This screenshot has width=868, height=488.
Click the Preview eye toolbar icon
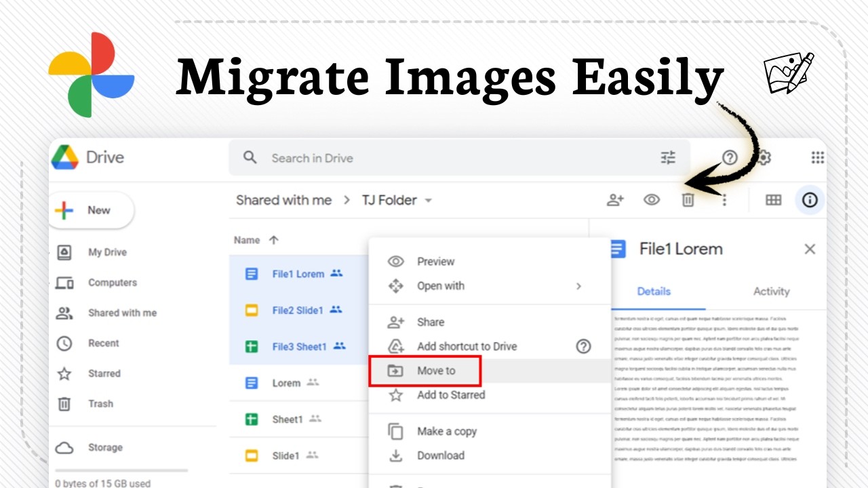tap(652, 200)
